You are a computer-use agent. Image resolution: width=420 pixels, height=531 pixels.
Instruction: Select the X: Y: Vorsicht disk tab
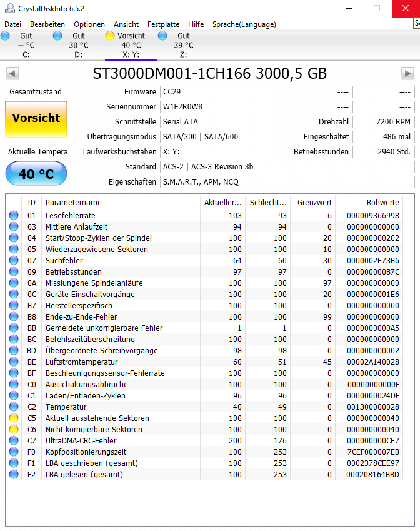pos(131,45)
